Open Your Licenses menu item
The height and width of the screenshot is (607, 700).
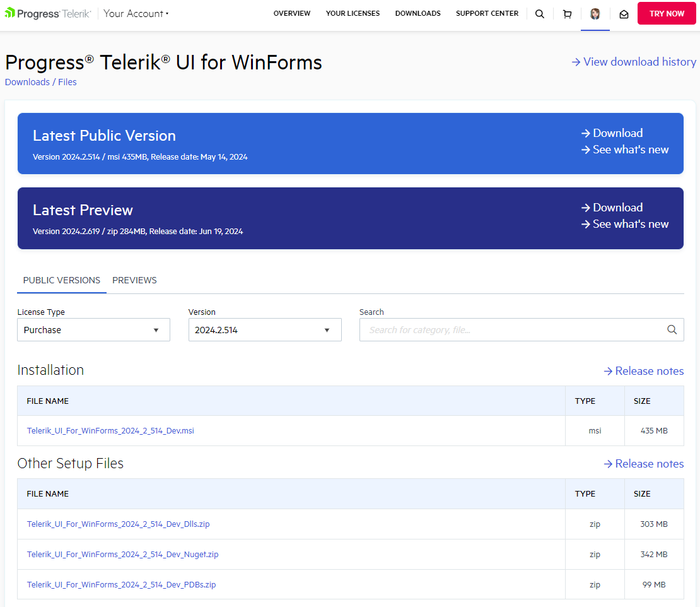click(353, 13)
